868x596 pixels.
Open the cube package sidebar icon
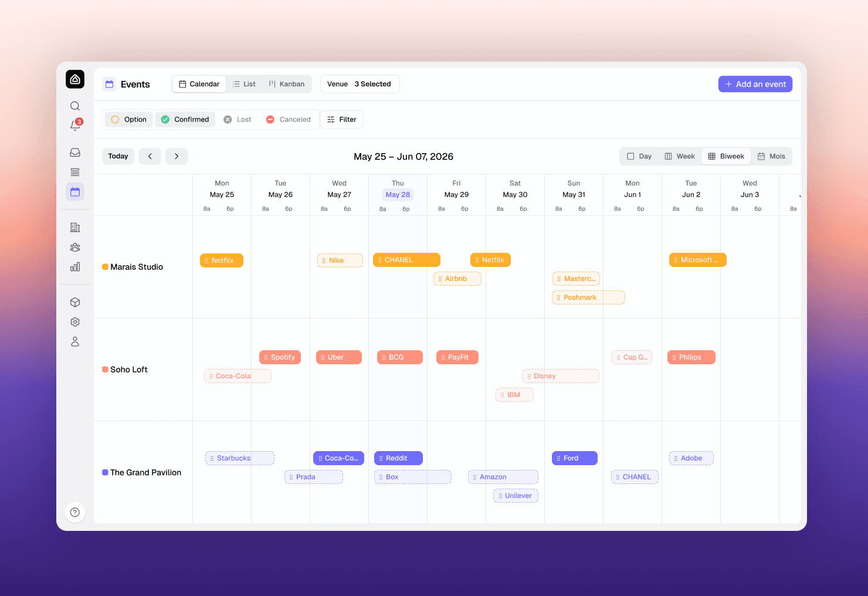[75, 302]
